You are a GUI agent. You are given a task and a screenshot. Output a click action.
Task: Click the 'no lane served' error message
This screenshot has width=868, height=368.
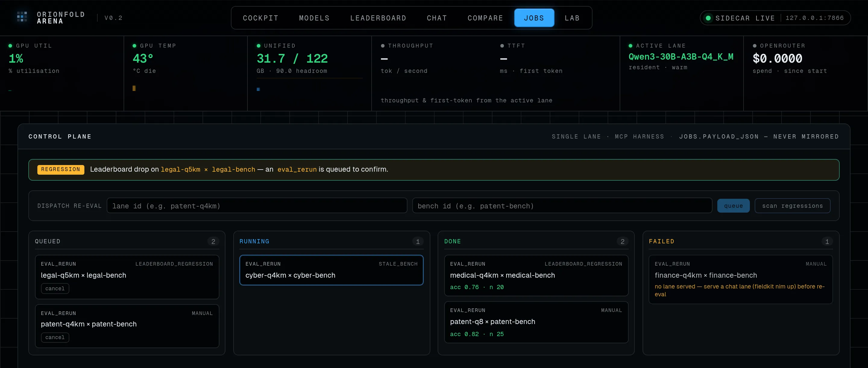(x=739, y=290)
